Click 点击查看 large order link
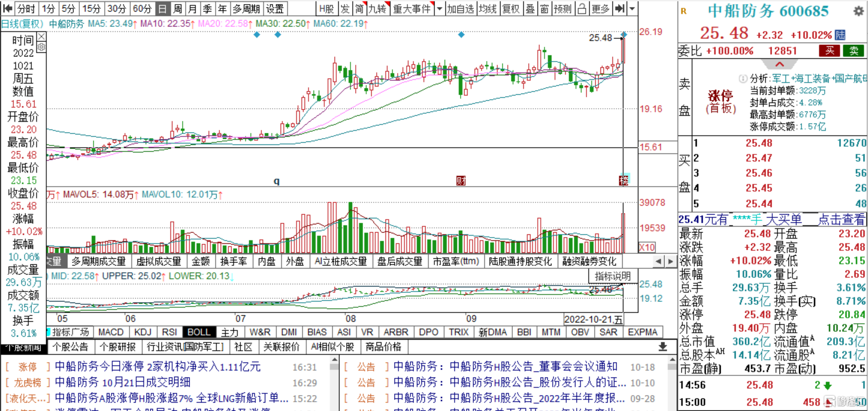The height and width of the screenshot is (411, 868). pyautogui.click(x=842, y=219)
